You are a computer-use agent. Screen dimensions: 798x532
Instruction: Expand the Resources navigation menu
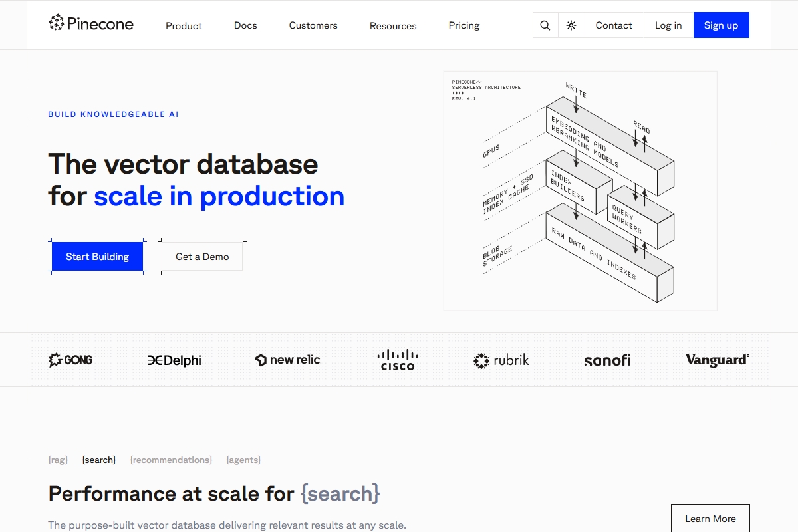pos(393,26)
